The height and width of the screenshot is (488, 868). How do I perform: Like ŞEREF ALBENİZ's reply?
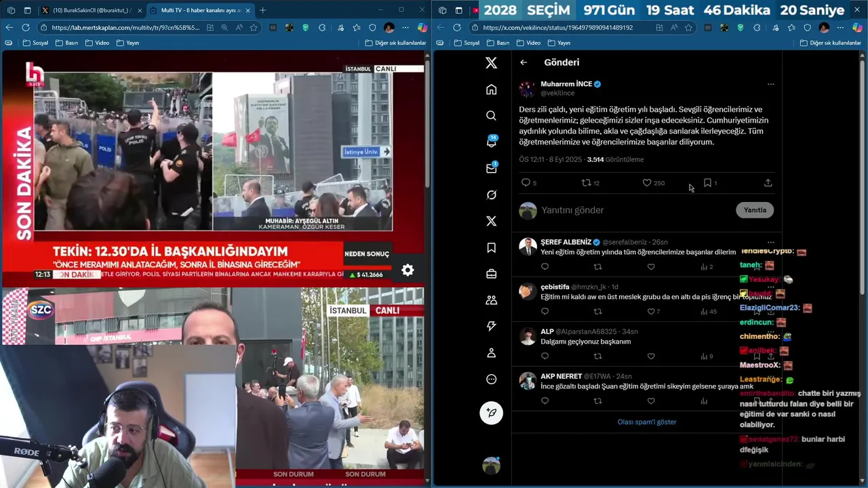point(651,267)
